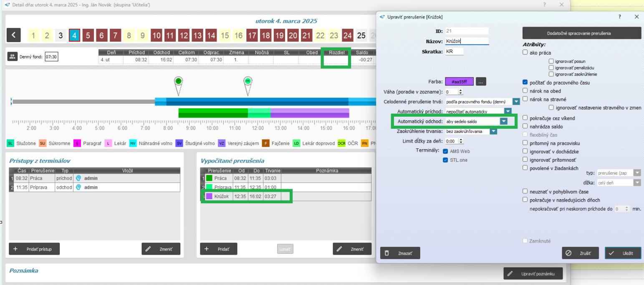
Task: Enable the 'ako práca' checkbox
Action: 525,52
